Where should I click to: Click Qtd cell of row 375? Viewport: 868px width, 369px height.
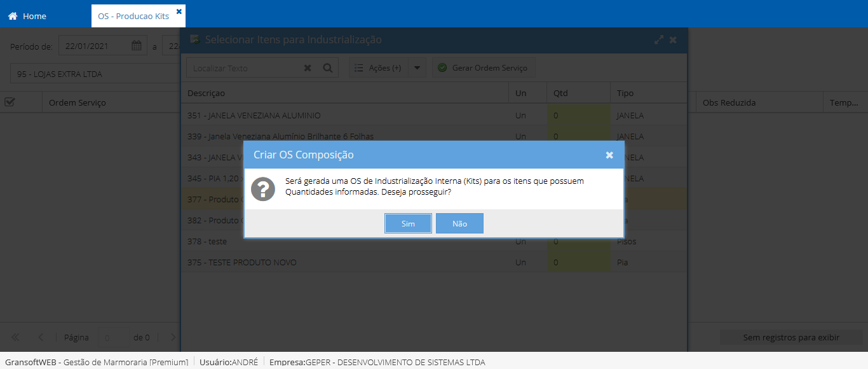[579, 262]
